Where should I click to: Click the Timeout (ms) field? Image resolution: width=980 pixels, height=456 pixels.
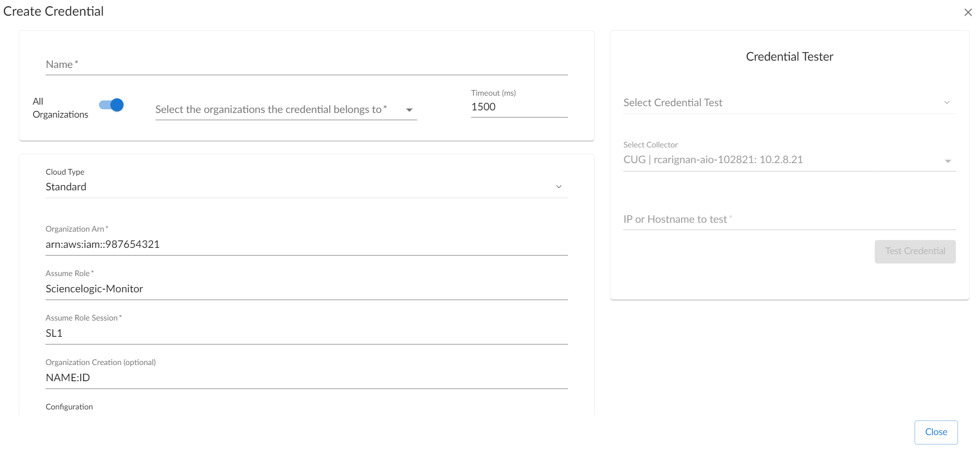click(519, 107)
